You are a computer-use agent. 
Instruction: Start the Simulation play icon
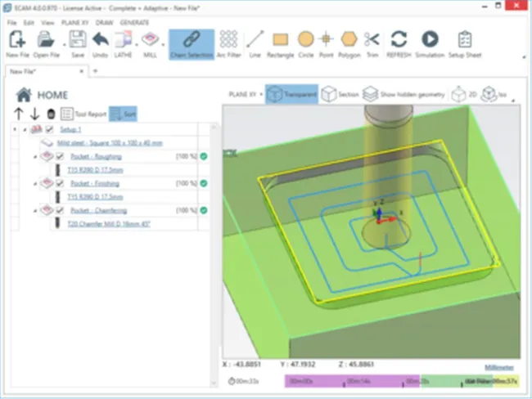430,39
